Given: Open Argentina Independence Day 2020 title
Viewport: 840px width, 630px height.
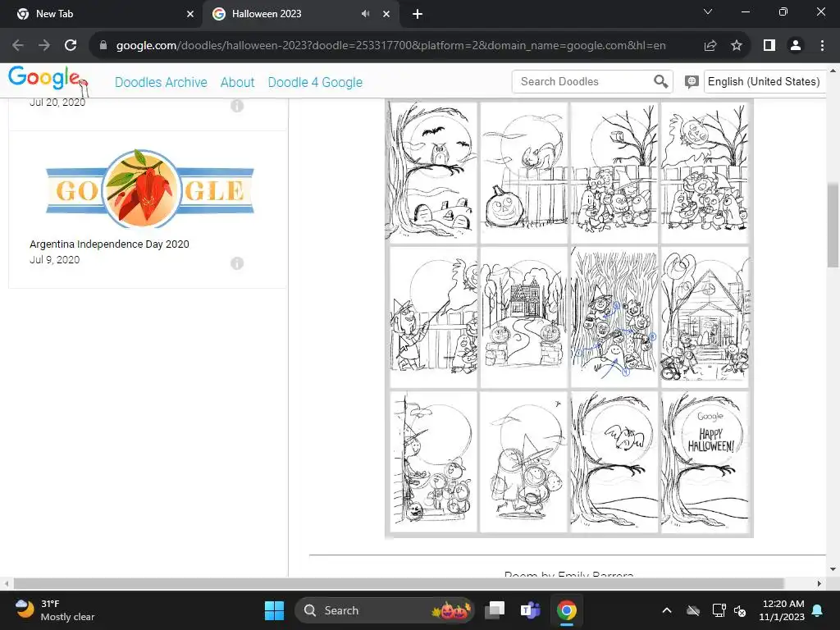Looking at the screenshot, I should coord(109,244).
